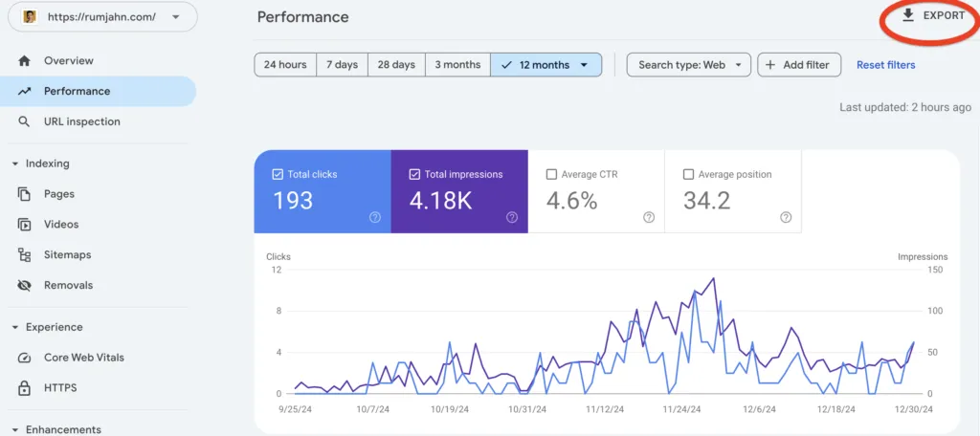Click the Core Web Vitals gauge icon
980x436 pixels.
(25, 358)
